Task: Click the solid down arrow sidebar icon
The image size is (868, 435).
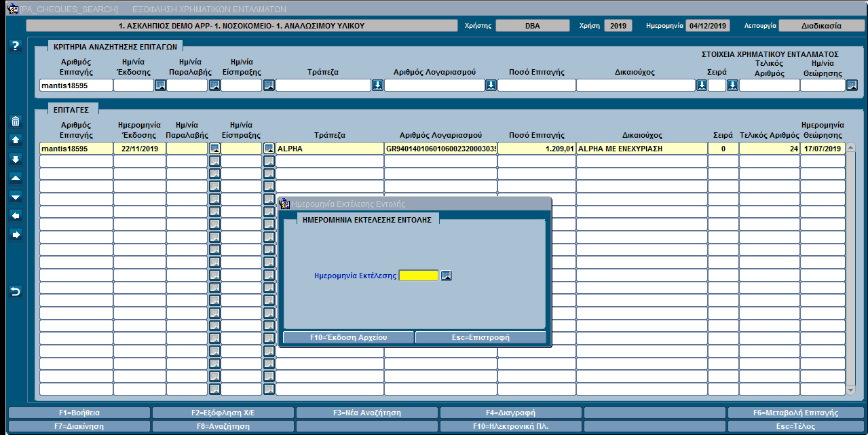Action: tap(16, 159)
